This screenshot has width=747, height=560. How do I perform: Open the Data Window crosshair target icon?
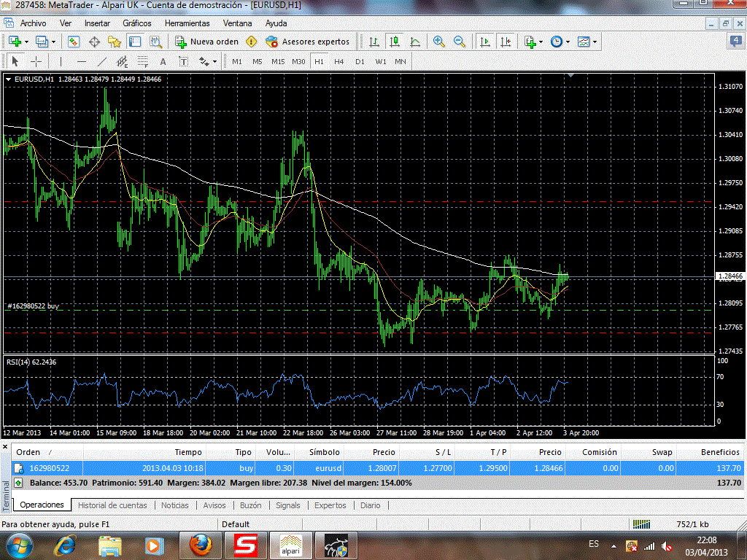[94, 42]
